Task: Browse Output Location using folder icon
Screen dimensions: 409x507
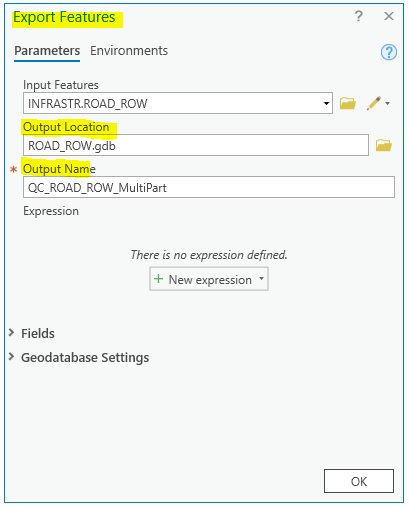Action: (384, 145)
